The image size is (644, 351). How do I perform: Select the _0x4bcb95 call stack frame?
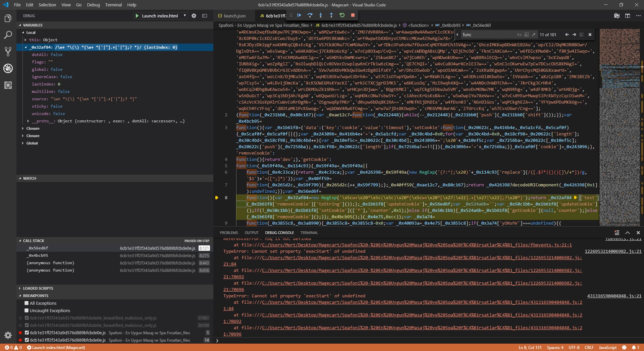coord(115,255)
